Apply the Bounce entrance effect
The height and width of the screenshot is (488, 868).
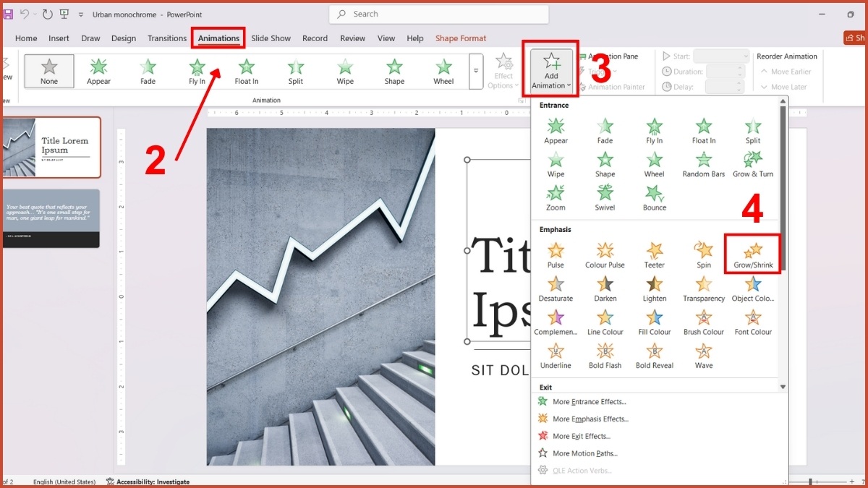click(x=654, y=197)
